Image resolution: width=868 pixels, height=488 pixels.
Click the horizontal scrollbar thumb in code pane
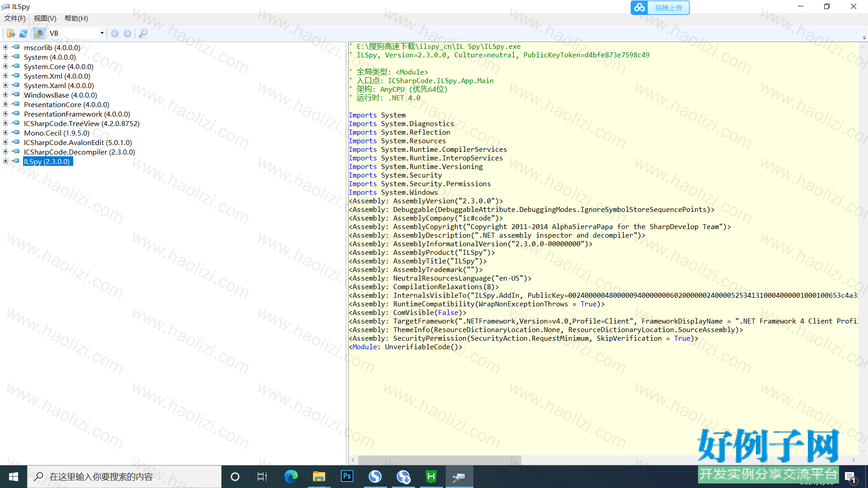tap(439, 460)
